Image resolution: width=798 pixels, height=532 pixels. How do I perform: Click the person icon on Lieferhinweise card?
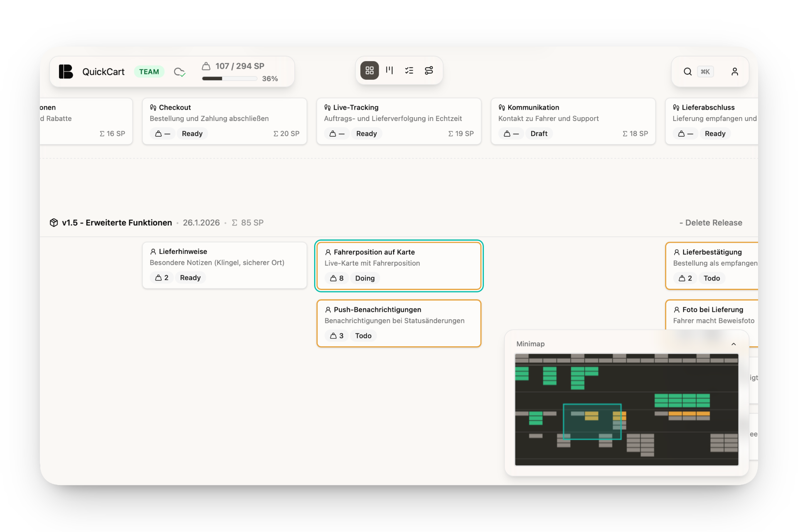point(154,251)
